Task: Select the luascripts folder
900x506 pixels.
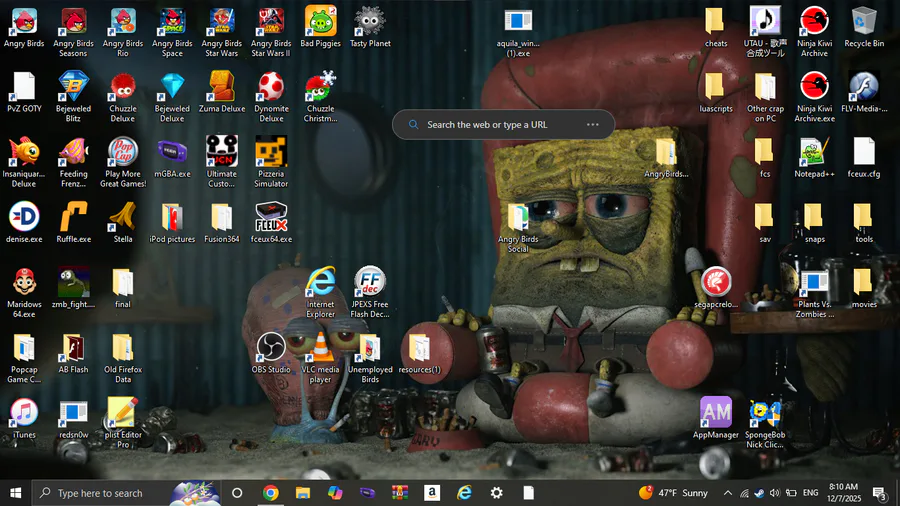Action: pos(716,92)
